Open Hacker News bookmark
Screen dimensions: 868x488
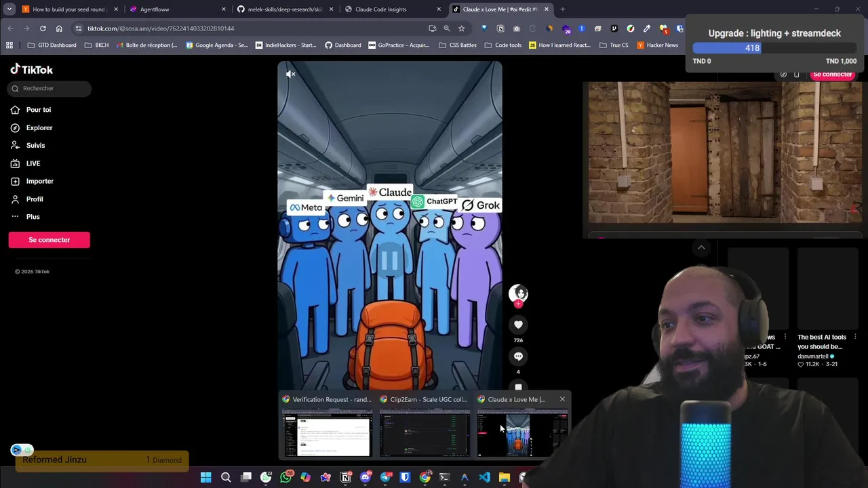point(657,45)
